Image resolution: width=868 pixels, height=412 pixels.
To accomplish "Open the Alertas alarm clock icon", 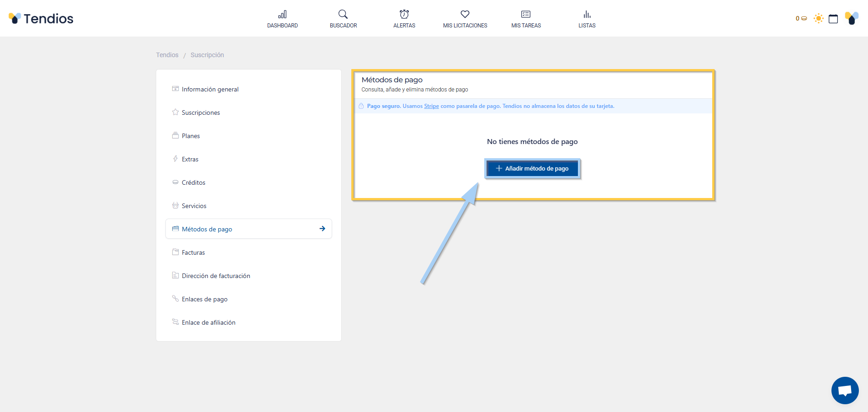I will 404,15.
